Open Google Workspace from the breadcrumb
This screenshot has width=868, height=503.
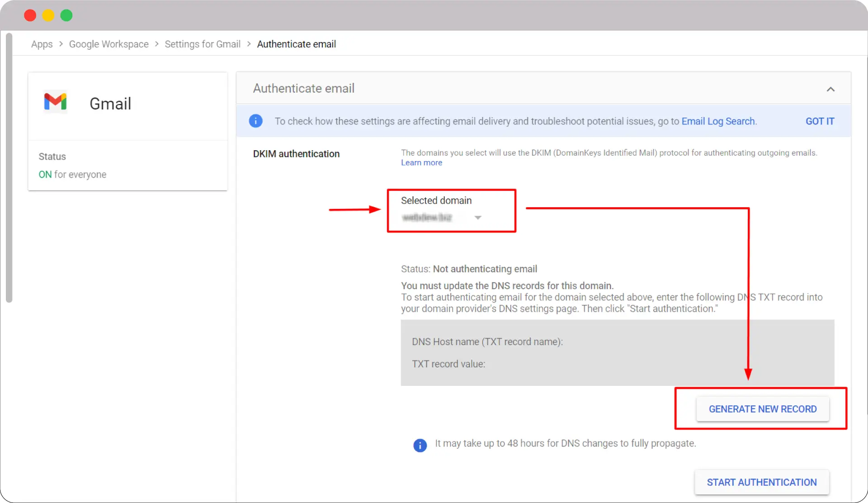(x=108, y=44)
